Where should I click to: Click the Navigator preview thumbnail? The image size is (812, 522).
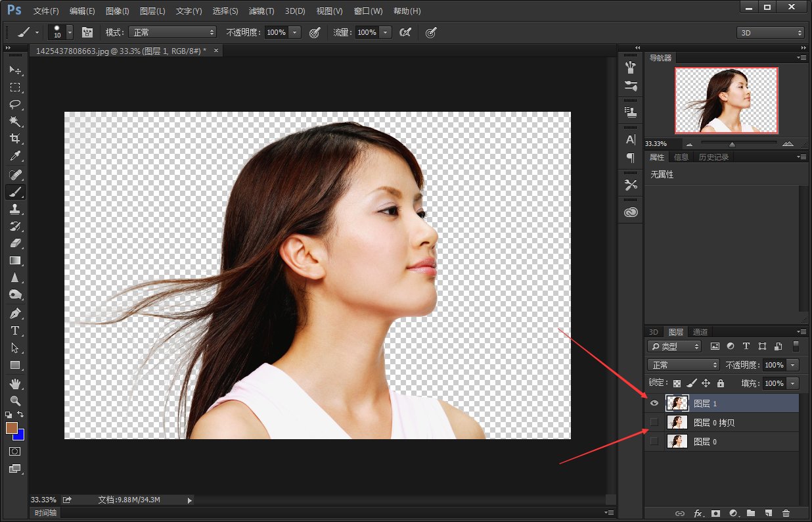[x=726, y=101]
